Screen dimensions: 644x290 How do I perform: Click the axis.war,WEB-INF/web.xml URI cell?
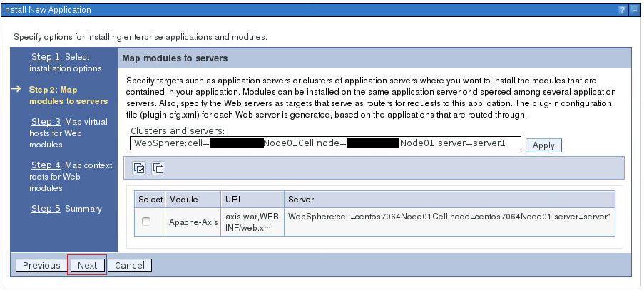point(252,222)
